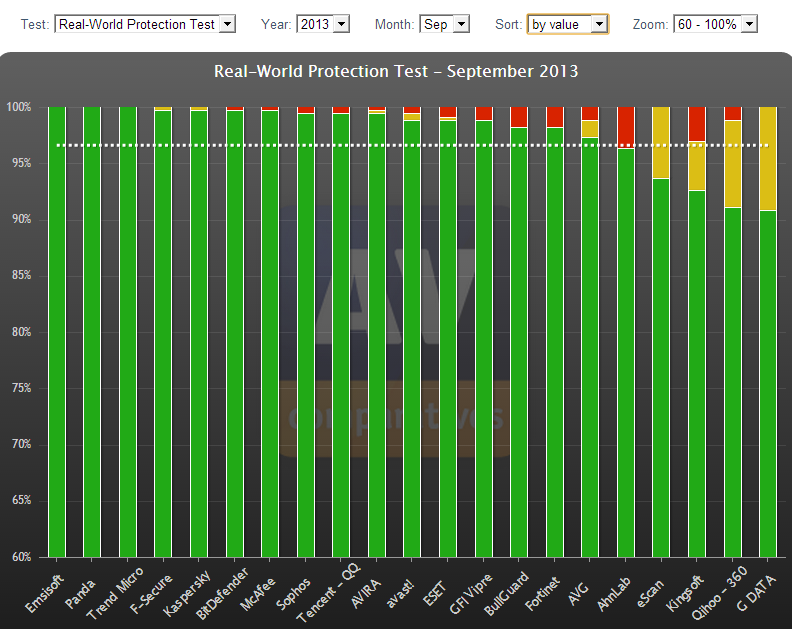Click the red segment of Fortinet bar
Screen dimensions: 792x629
click(x=555, y=117)
